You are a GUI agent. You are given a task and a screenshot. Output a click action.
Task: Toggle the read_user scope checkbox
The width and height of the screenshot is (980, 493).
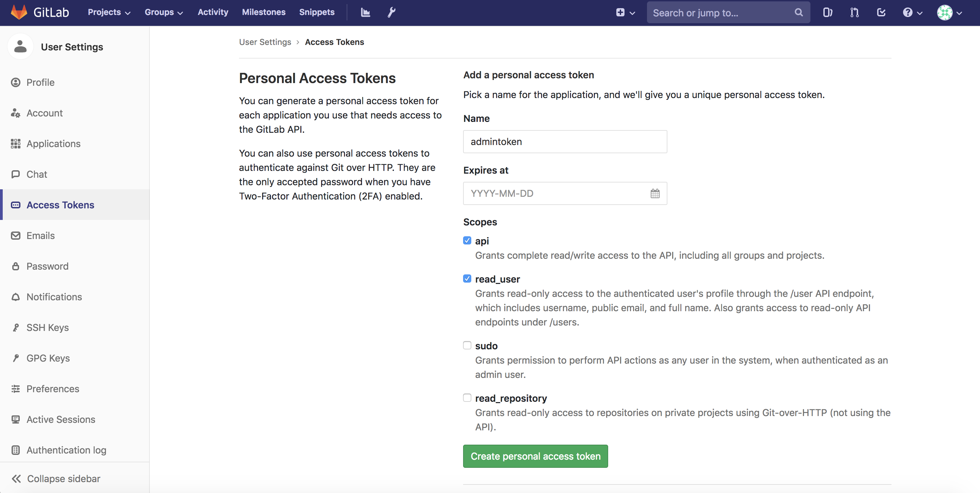point(467,279)
